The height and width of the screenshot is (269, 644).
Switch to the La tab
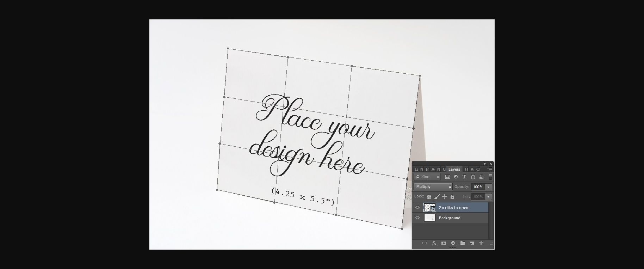point(416,169)
